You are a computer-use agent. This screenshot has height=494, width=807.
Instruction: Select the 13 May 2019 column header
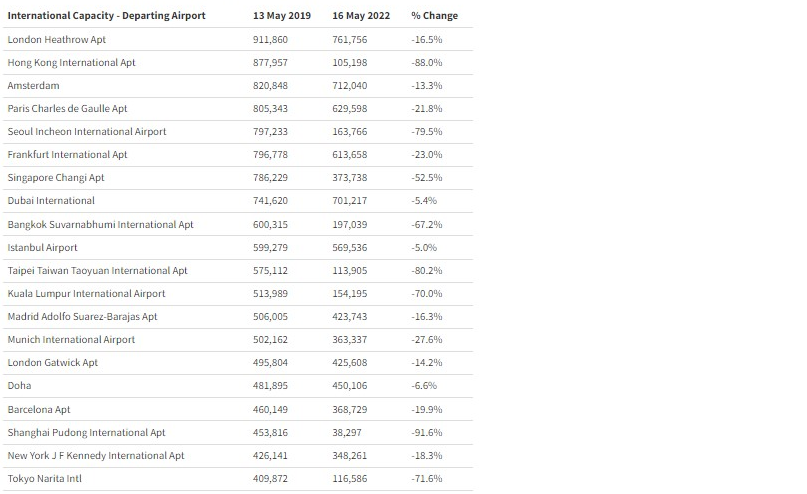click(282, 15)
